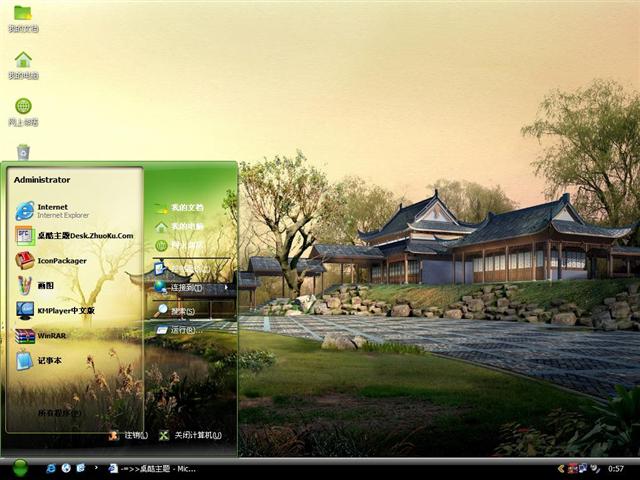Expand hidden system tray icons arrow
This screenshot has width=640, height=480.
561,469
